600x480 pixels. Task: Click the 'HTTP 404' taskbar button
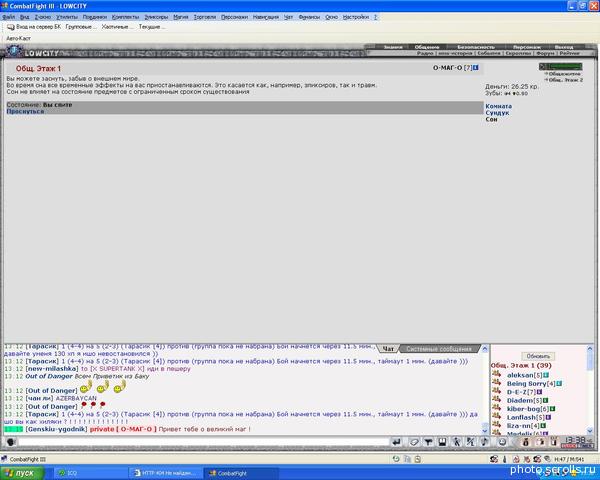[x=165, y=473]
